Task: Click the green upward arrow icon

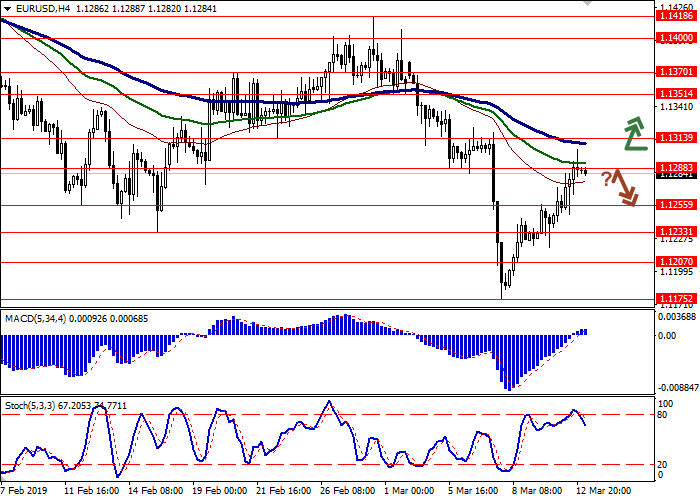Action: 633,133
